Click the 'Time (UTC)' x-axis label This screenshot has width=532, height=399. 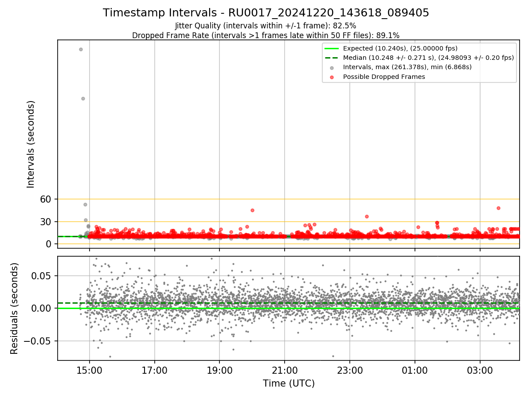point(289,383)
